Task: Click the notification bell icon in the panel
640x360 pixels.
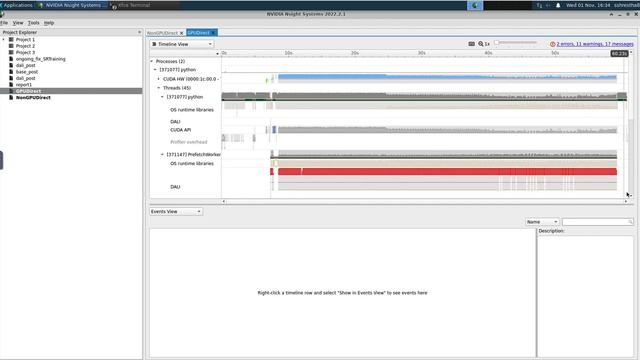Action: point(558,5)
